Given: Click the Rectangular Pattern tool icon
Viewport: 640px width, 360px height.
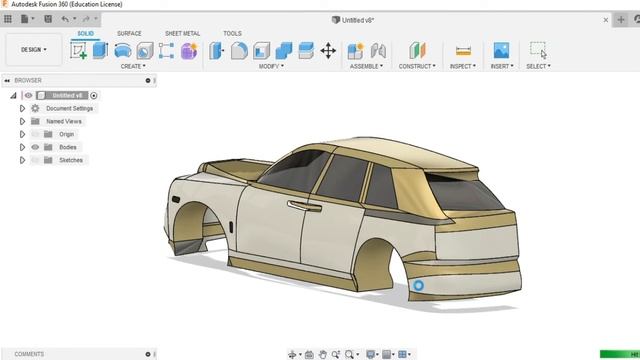Looking at the screenshot, I should coord(167,51).
